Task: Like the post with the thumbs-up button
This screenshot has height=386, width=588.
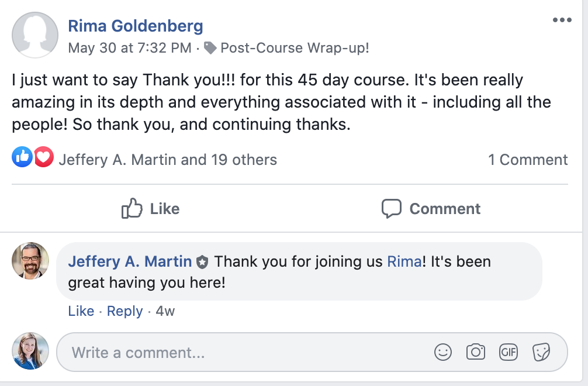Action: tap(150, 209)
